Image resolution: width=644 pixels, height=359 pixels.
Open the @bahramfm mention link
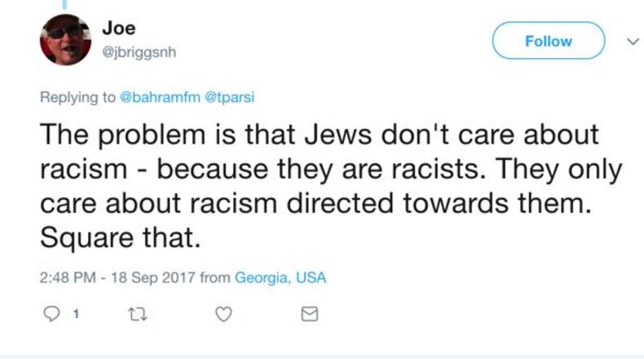click(x=159, y=97)
